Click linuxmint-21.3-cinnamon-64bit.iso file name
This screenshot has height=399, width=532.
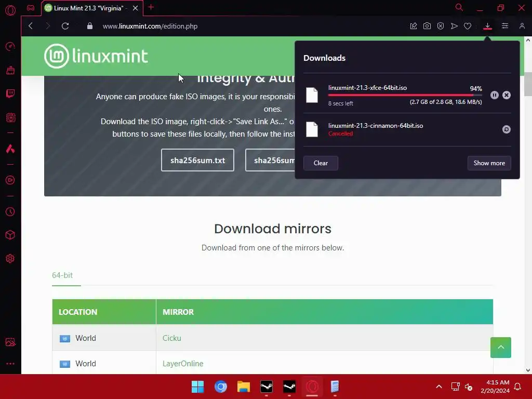tap(376, 126)
